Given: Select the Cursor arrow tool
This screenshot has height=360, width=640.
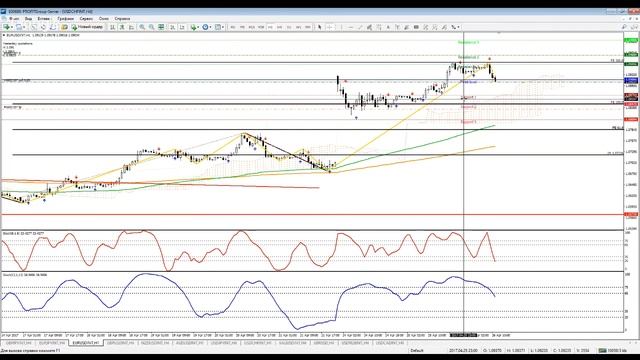Looking at the screenshot, I should tap(320, 27).
